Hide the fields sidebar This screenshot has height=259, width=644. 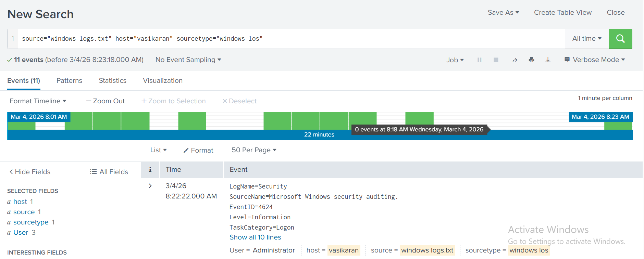(30, 172)
